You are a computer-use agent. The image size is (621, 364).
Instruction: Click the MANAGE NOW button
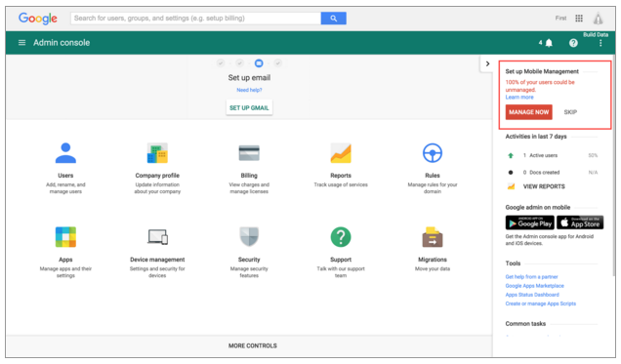[528, 112]
